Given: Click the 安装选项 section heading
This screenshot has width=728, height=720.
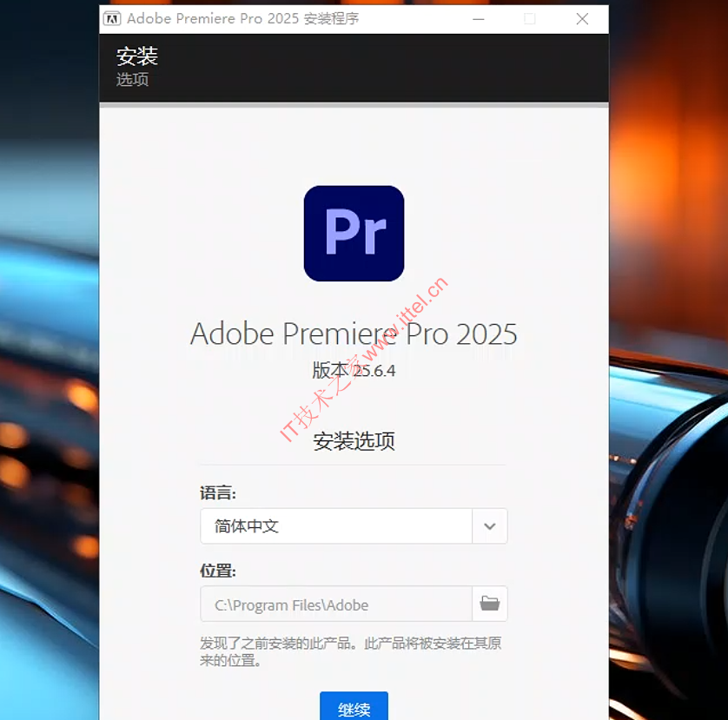Looking at the screenshot, I should (x=354, y=441).
